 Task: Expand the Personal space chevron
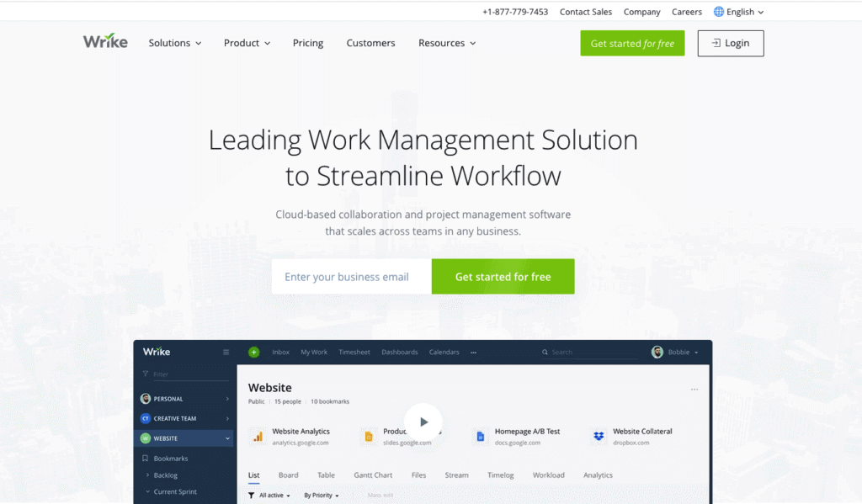(x=227, y=399)
